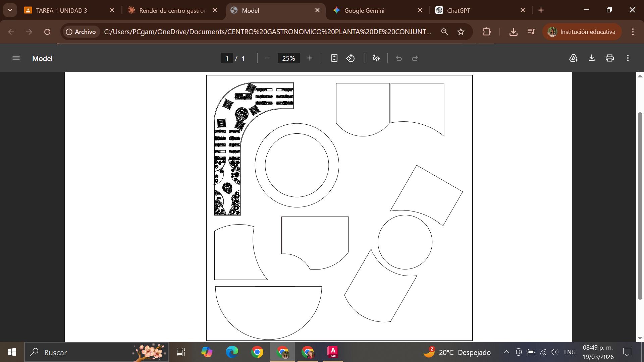Screen dimensions: 644x362
Task: Save PDF to Google Drive
Action: 573,58
